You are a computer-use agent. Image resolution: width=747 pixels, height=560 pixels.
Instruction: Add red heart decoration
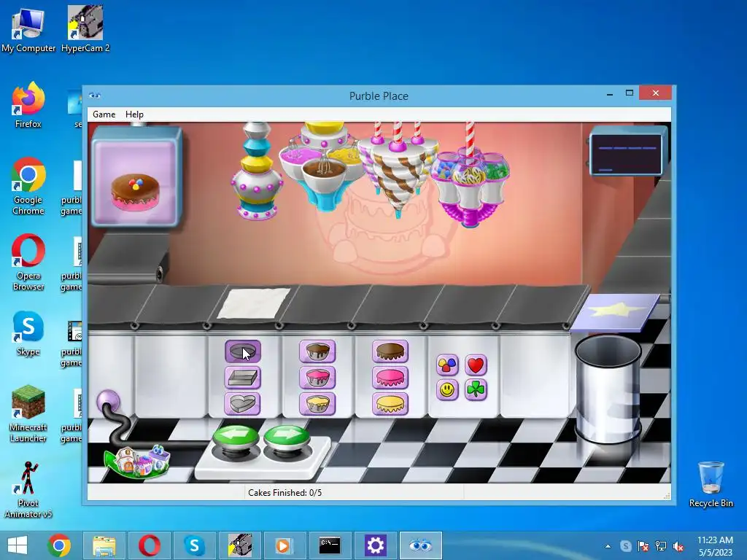(476, 365)
